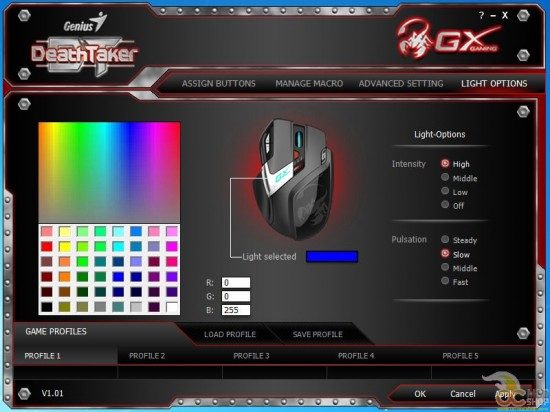The image size is (550, 412).
Task: Select the bright red swatch in second row
Action: [x=47, y=246]
